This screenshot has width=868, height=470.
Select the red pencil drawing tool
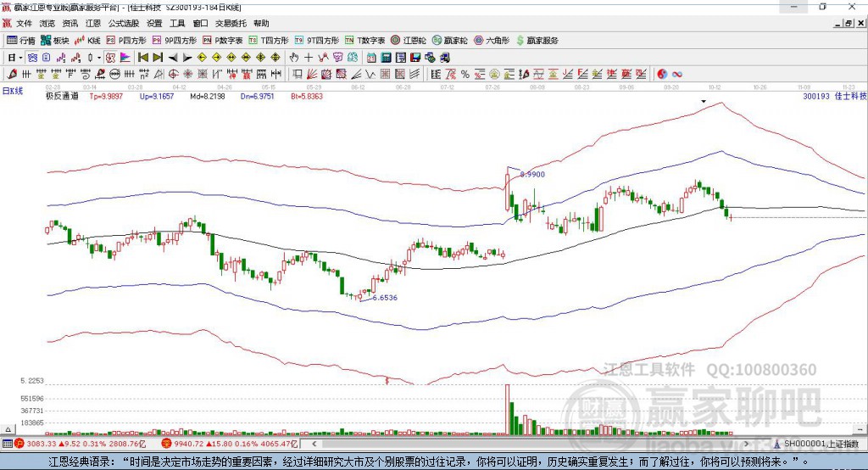tap(12, 75)
